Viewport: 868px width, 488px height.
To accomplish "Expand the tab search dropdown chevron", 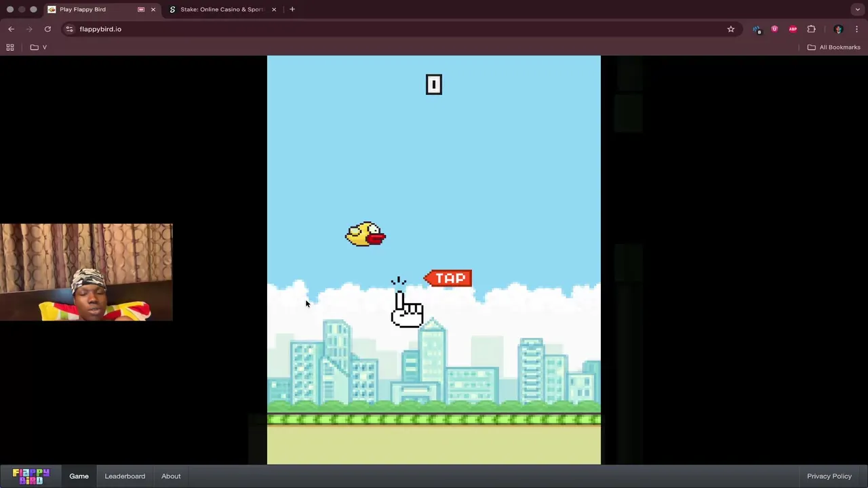I will click(858, 9).
